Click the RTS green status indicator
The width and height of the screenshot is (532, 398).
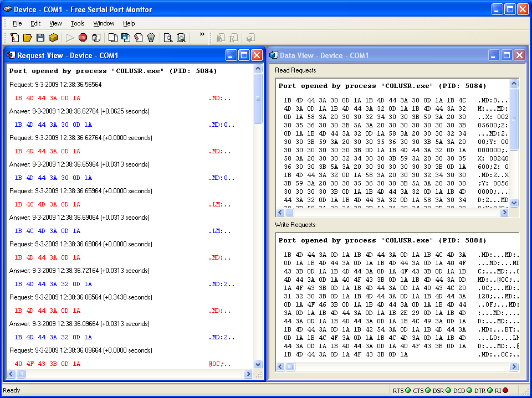click(408, 391)
